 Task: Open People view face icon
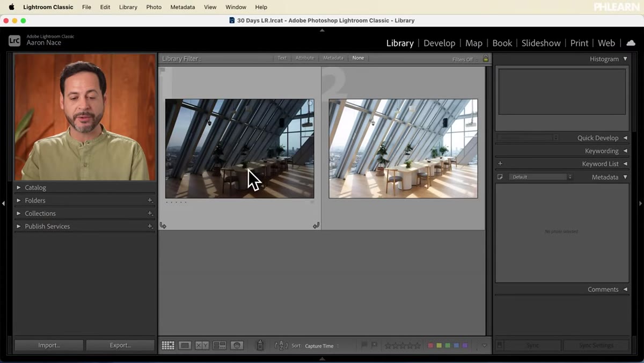tap(237, 346)
